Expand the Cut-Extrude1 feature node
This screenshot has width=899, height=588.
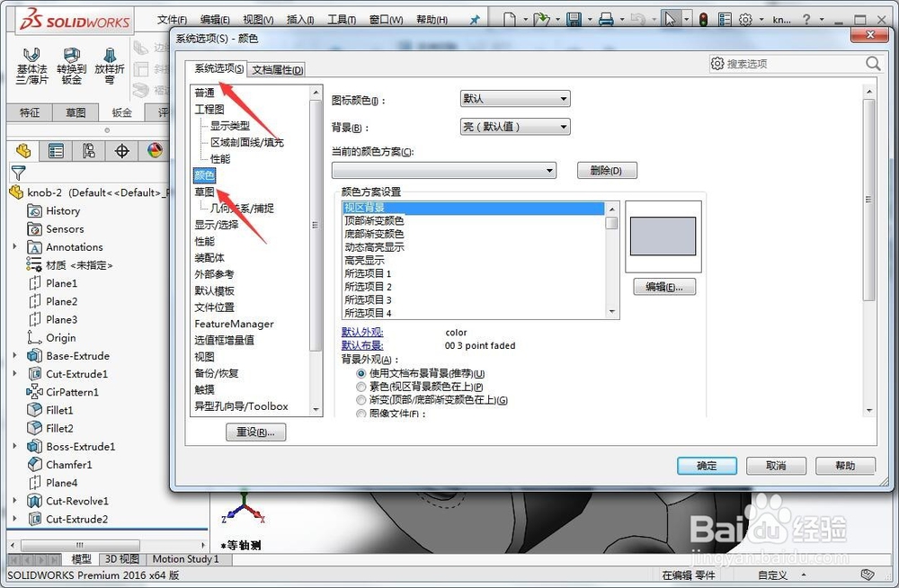[15, 373]
